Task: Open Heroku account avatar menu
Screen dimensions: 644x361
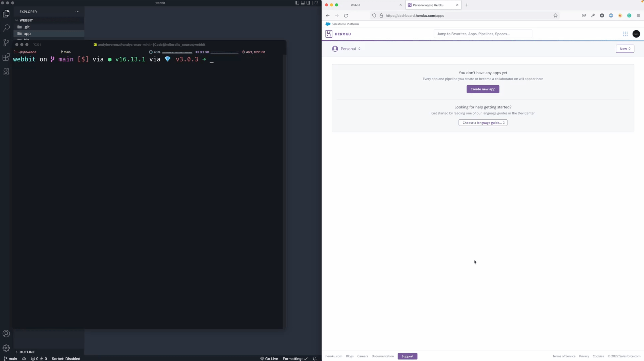Action: 636,34
